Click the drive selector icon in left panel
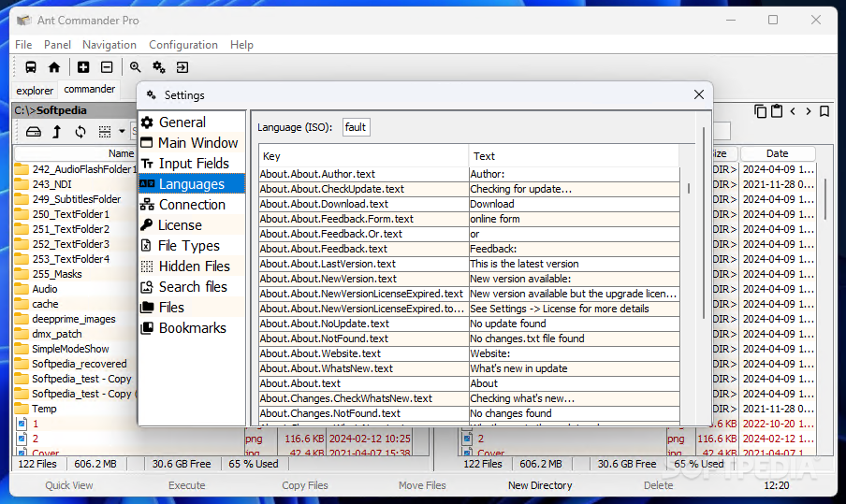This screenshot has width=846, height=504. pos(34,132)
